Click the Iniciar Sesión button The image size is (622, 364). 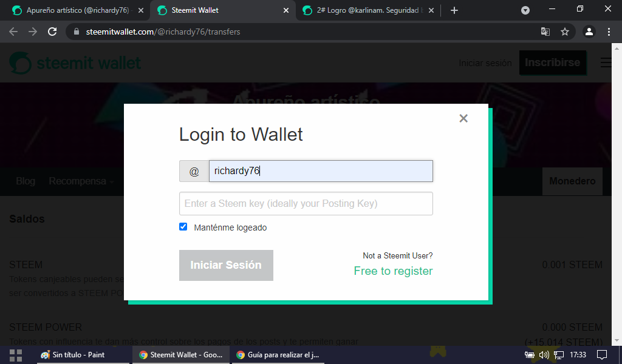[x=226, y=265]
